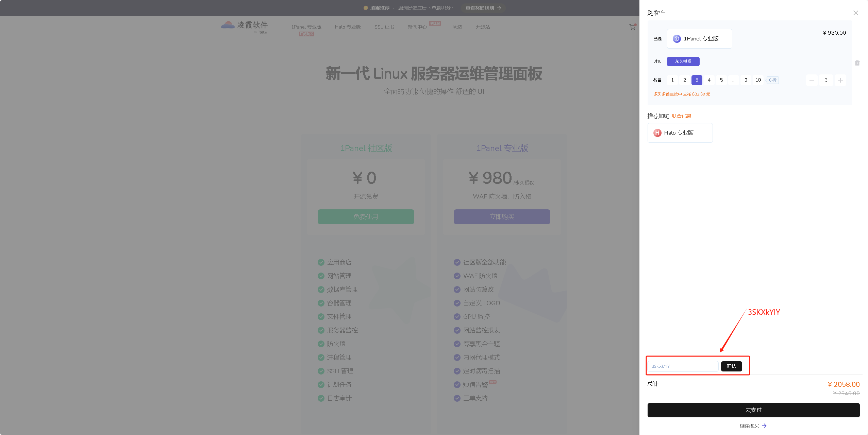Click the 自定义 LOGO feature checkmark
The width and height of the screenshot is (868, 435).
coord(457,303)
